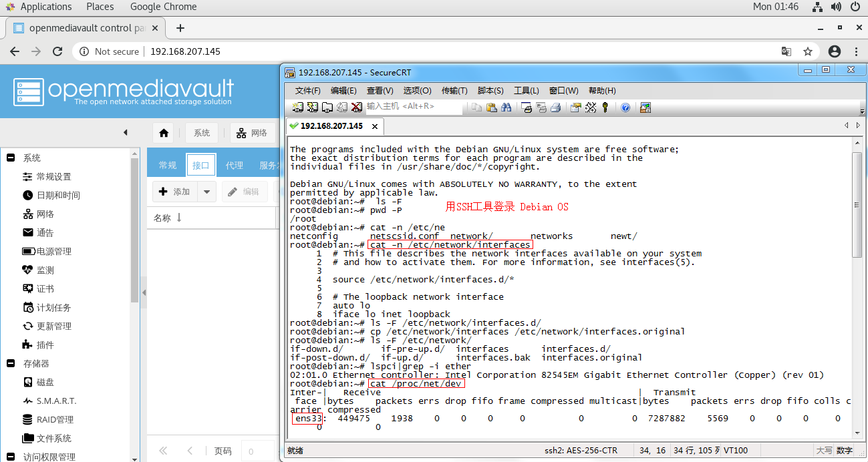
Task: Switch to the 常规 tab in the network page
Action: coord(166,164)
